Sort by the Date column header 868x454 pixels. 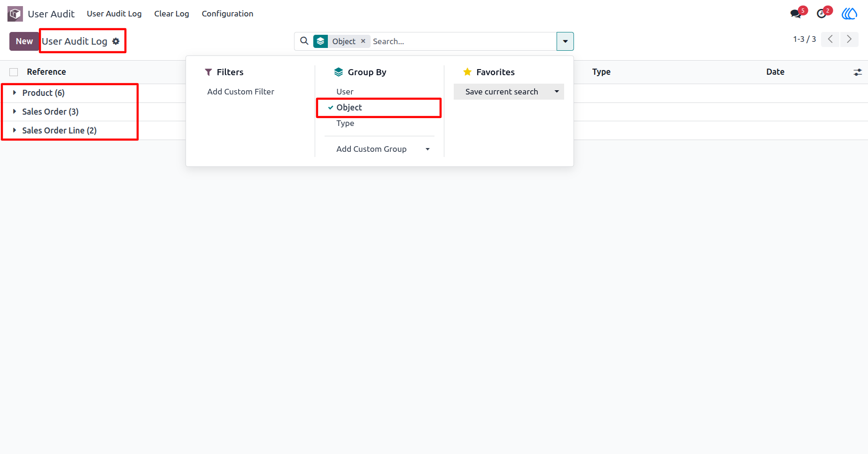[x=775, y=72]
